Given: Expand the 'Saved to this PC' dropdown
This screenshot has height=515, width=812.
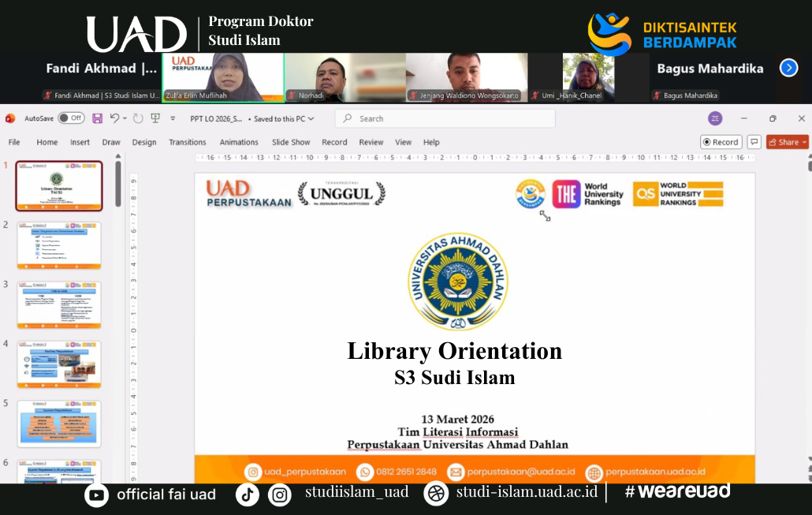Looking at the screenshot, I should coord(311,119).
